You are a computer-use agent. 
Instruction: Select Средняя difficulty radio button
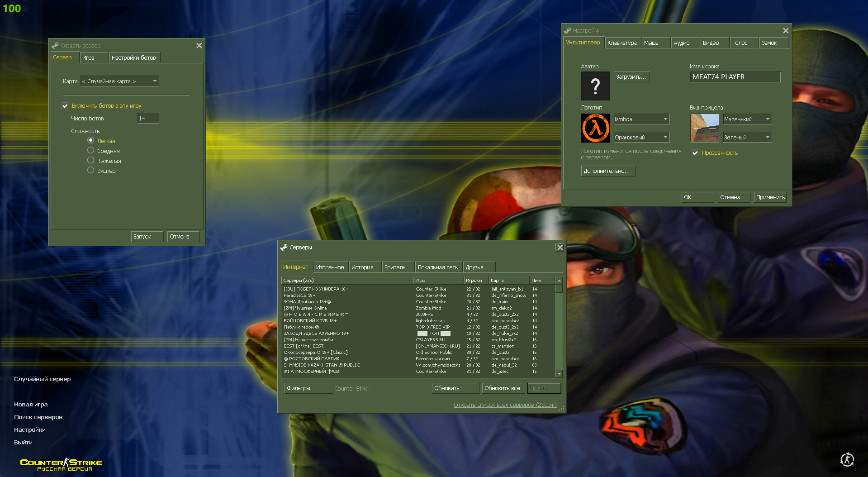tap(90, 150)
